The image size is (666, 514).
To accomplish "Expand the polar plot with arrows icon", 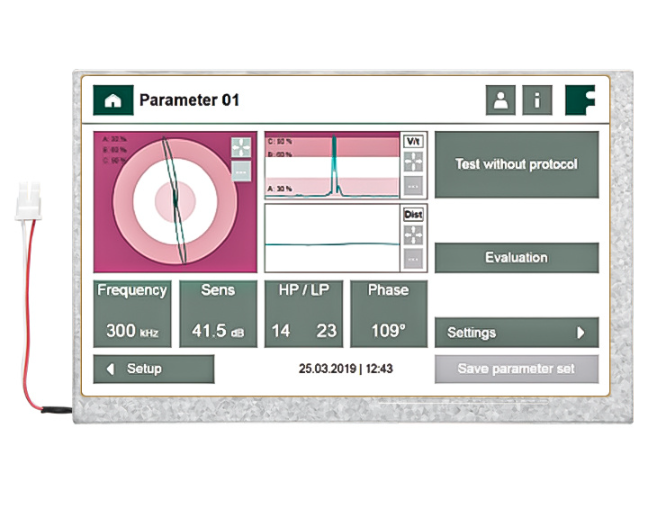I will (x=241, y=147).
